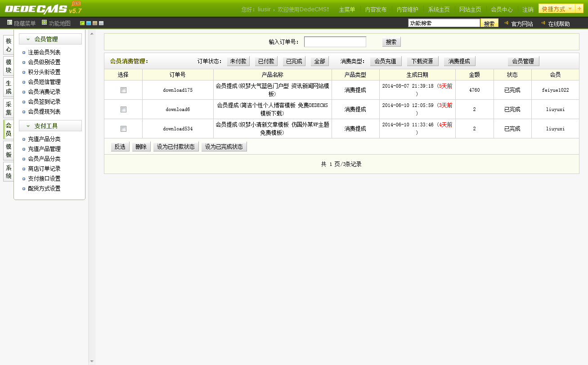Open 内容发布 in the top menu
The height and width of the screenshot is (365, 588).
coord(376,9)
